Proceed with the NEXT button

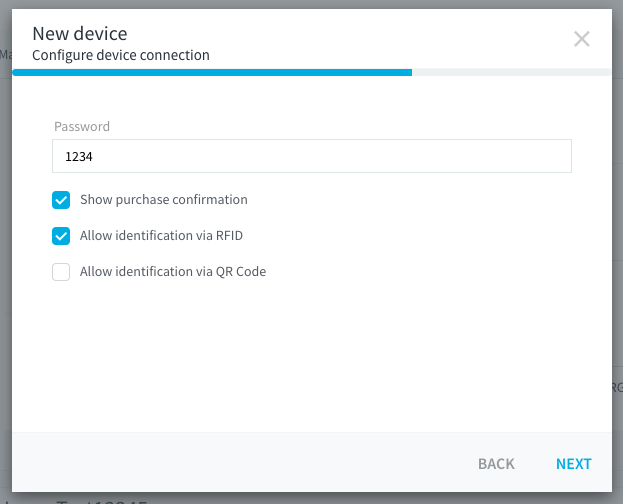tap(573, 464)
